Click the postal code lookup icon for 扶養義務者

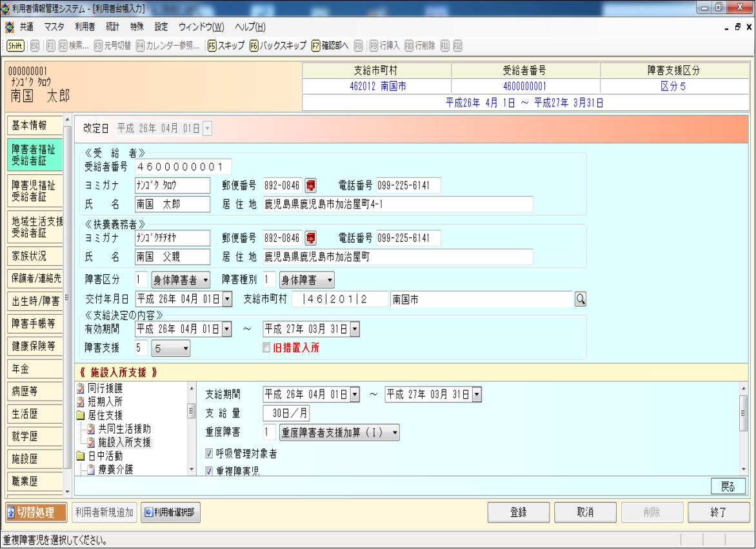point(311,238)
